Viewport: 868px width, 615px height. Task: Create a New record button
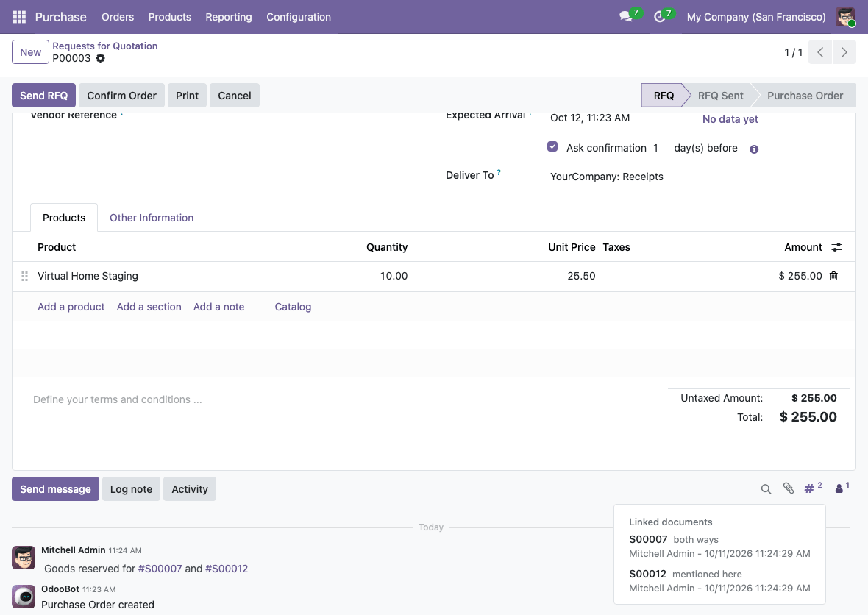coord(30,52)
